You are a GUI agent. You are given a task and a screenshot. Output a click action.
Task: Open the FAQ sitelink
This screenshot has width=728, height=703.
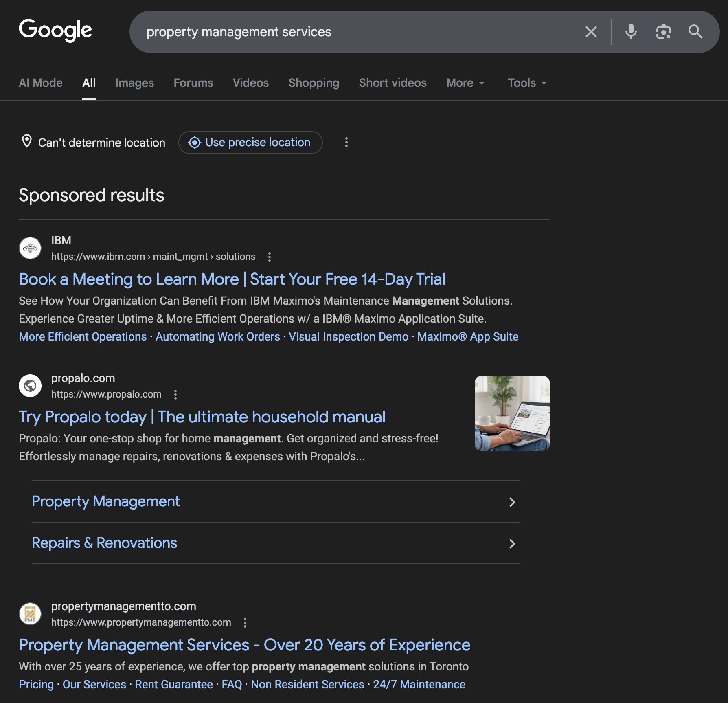pyautogui.click(x=232, y=684)
